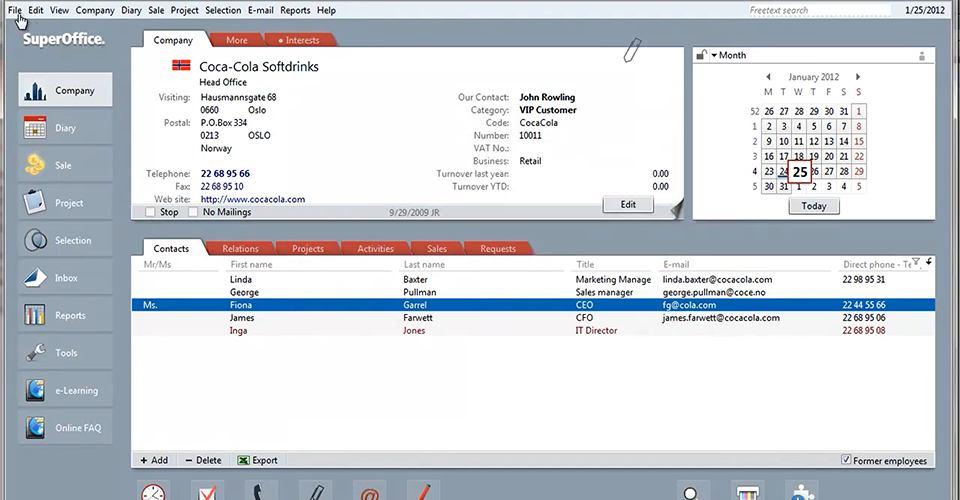Open the Month view dropdown
Screen dimensions: 960x500
click(x=729, y=55)
